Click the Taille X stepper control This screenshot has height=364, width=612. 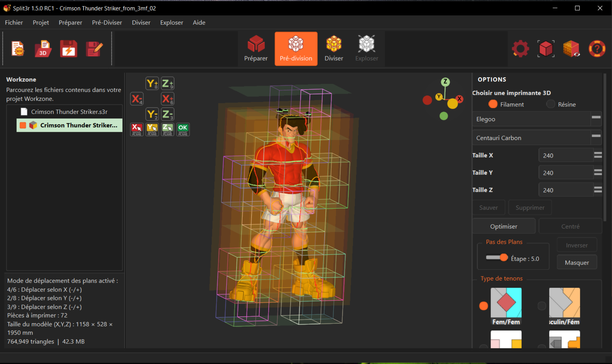click(598, 155)
